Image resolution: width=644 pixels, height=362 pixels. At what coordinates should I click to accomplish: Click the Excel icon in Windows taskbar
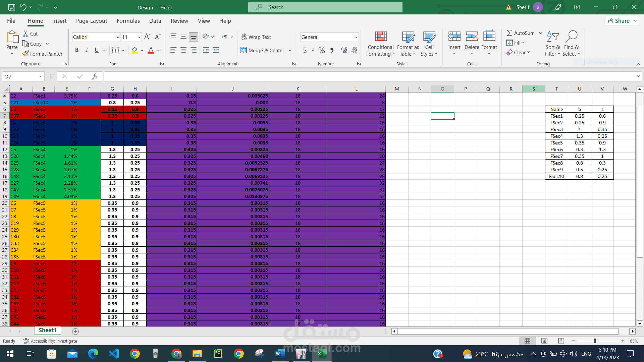[322, 354]
